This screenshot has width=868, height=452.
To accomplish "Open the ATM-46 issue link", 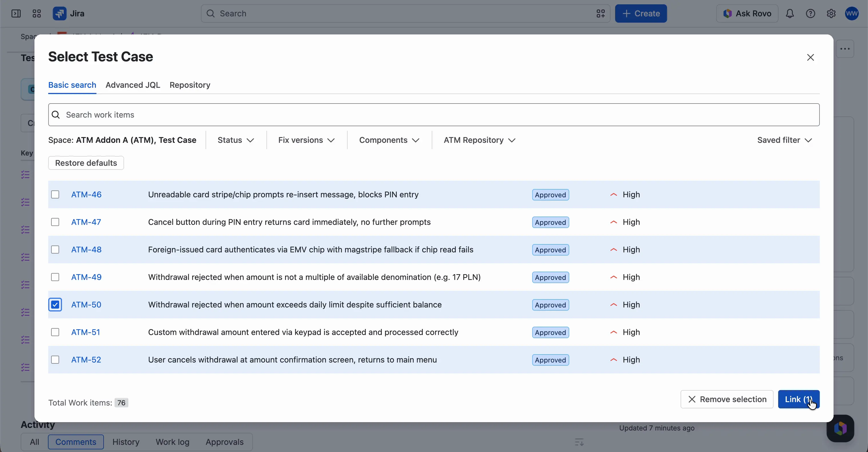I will 86,194.
